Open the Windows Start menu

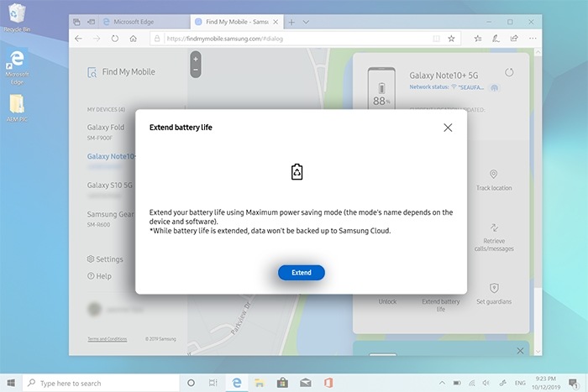(11, 383)
